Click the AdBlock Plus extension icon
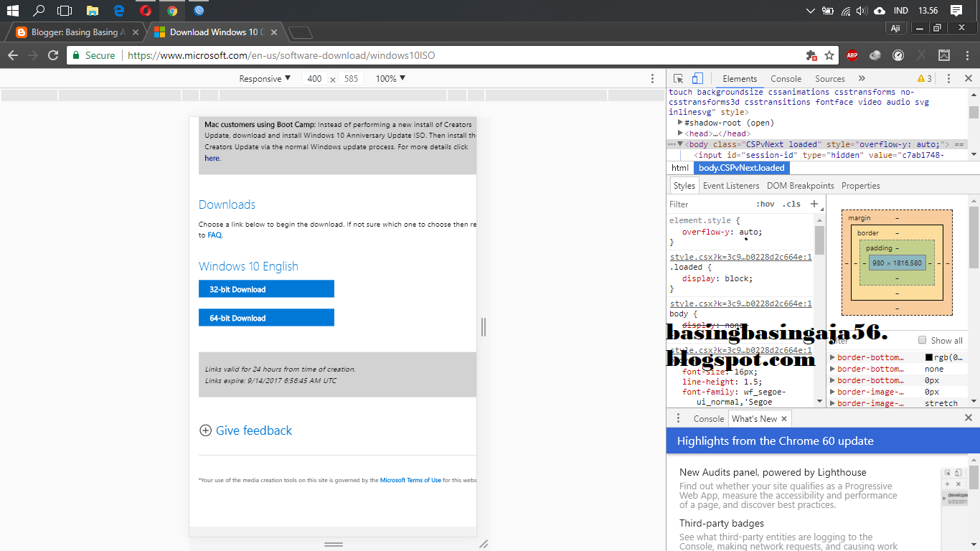The width and height of the screenshot is (980, 551). click(852, 55)
